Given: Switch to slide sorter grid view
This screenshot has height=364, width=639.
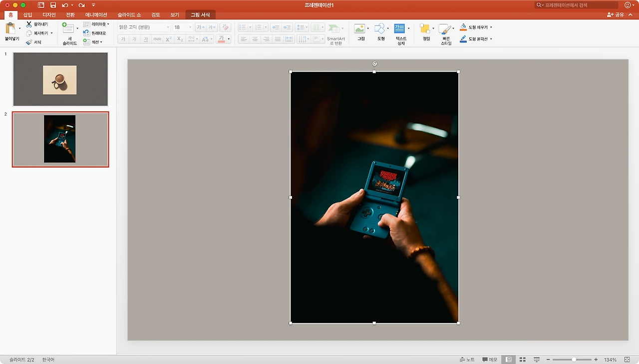Looking at the screenshot, I should (x=523, y=360).
